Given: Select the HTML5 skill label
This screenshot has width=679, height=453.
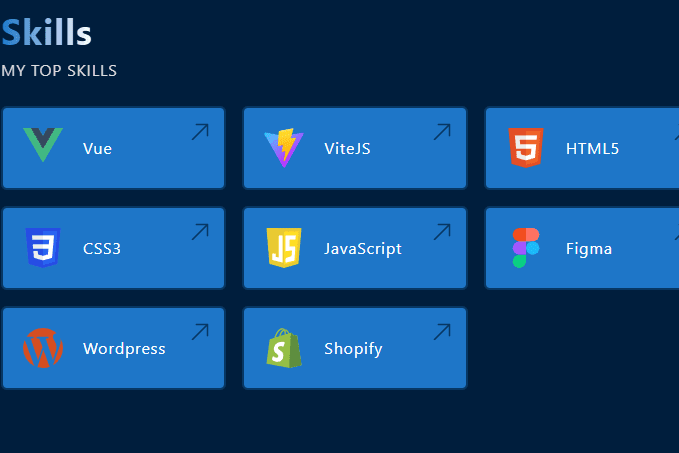Looking at the screenshot, I should (592, 149).
